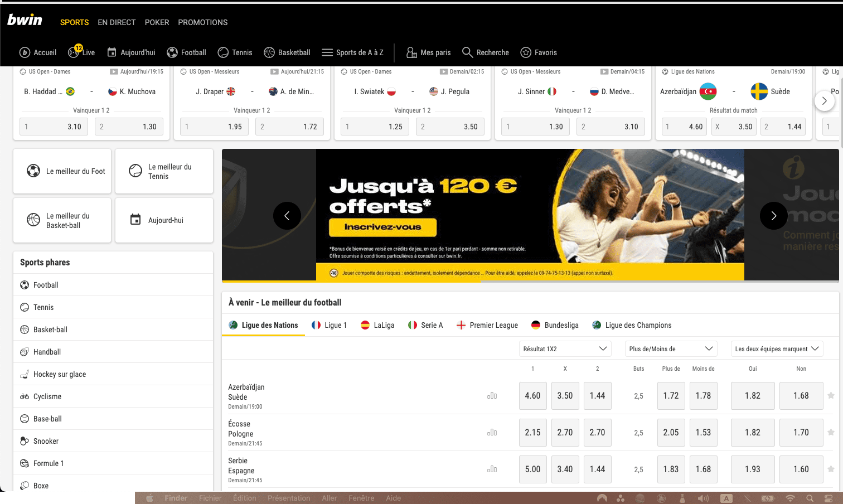The width and height of the screenshot is (843, 504).
Task: Select Base-ball in Sports phares
Action: 113,419
